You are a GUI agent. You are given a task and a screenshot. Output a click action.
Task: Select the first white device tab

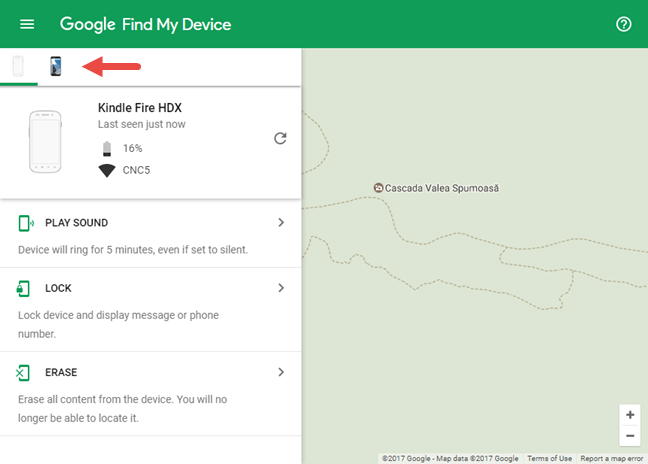tap(18, 66)
